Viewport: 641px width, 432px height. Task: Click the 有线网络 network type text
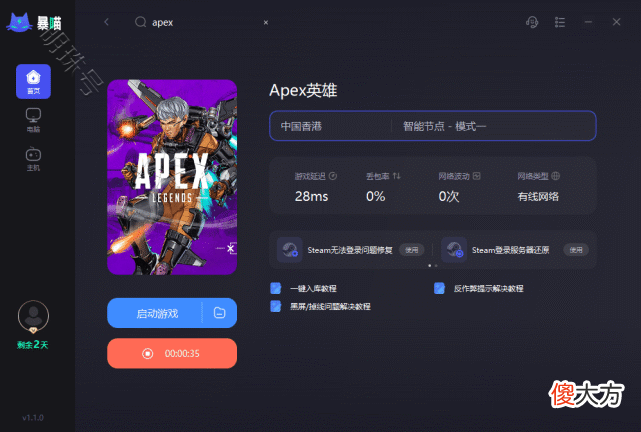click(x=538, y=197)
